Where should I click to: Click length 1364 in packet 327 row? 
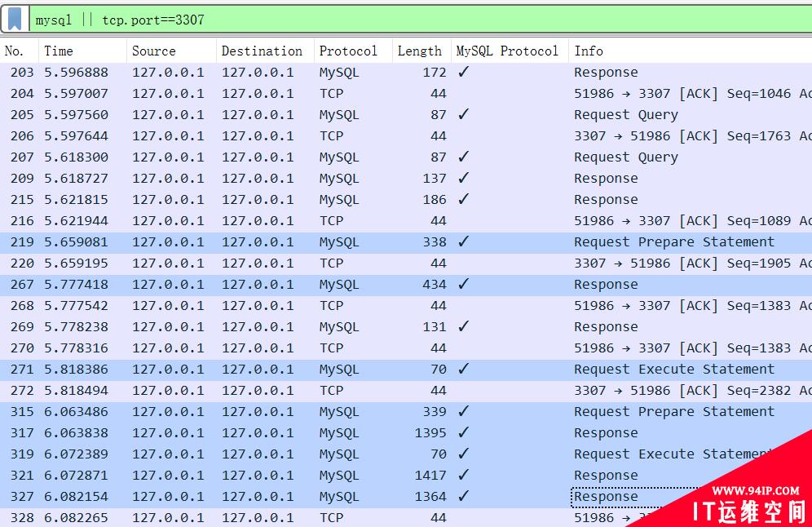[x=430, y=497]
